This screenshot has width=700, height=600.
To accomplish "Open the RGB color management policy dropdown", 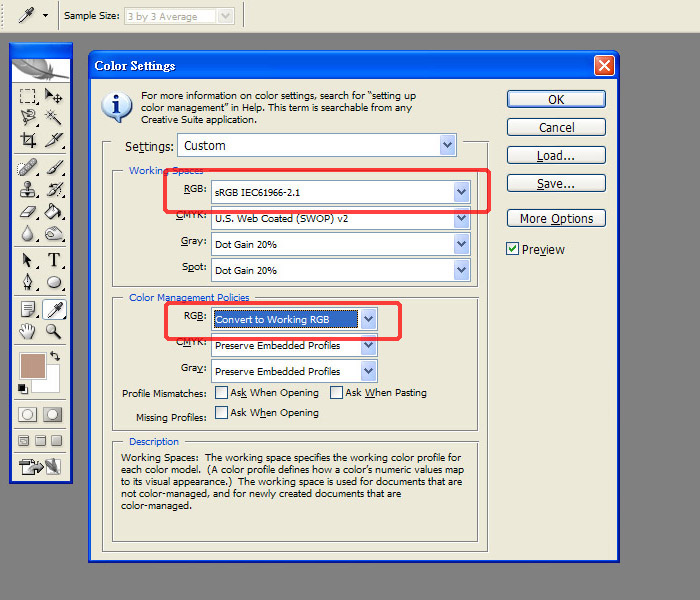I will (x=368, y=319).
